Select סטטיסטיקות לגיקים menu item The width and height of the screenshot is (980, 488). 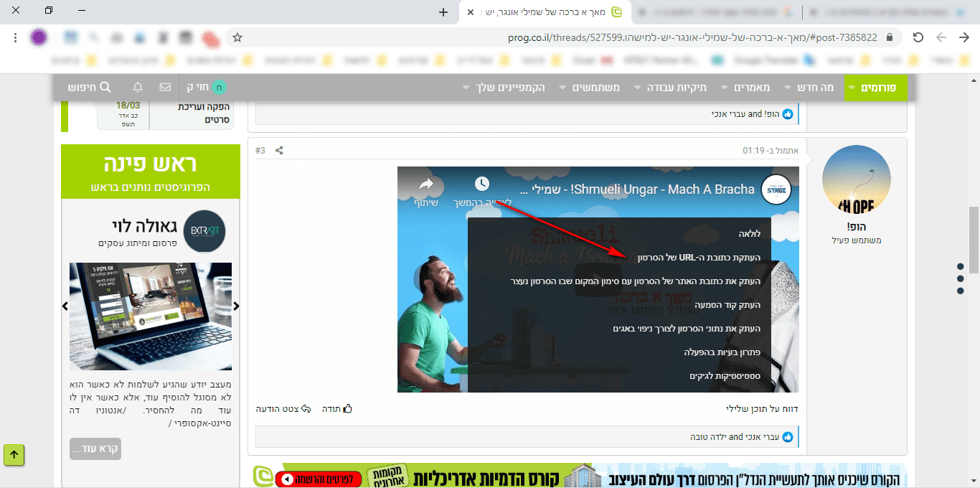[725, 375]
